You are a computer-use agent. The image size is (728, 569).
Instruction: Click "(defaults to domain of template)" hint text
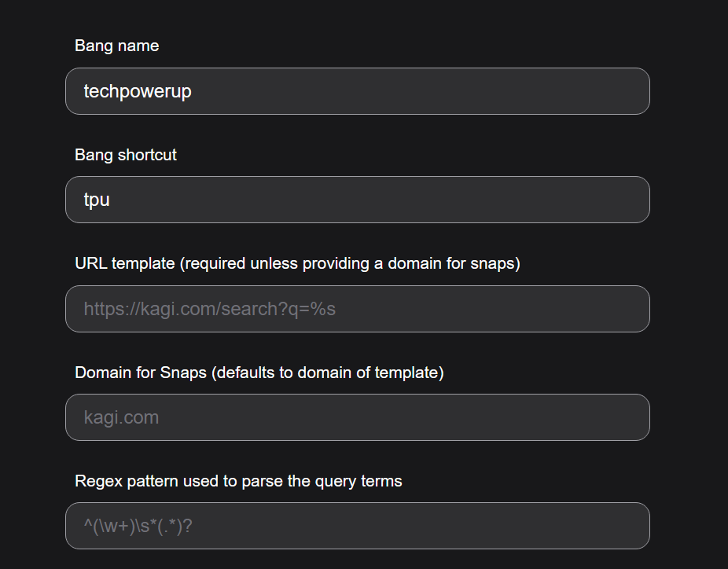tap(327, 373)
